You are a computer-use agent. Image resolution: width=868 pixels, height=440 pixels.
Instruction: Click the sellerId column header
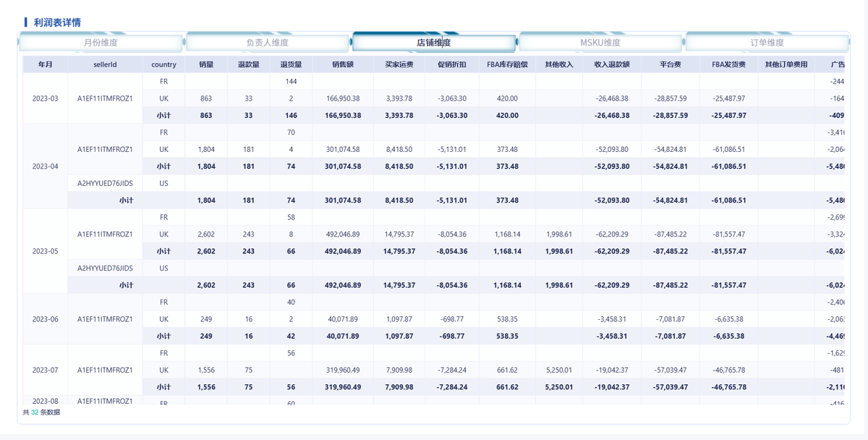tap(105, 64)
